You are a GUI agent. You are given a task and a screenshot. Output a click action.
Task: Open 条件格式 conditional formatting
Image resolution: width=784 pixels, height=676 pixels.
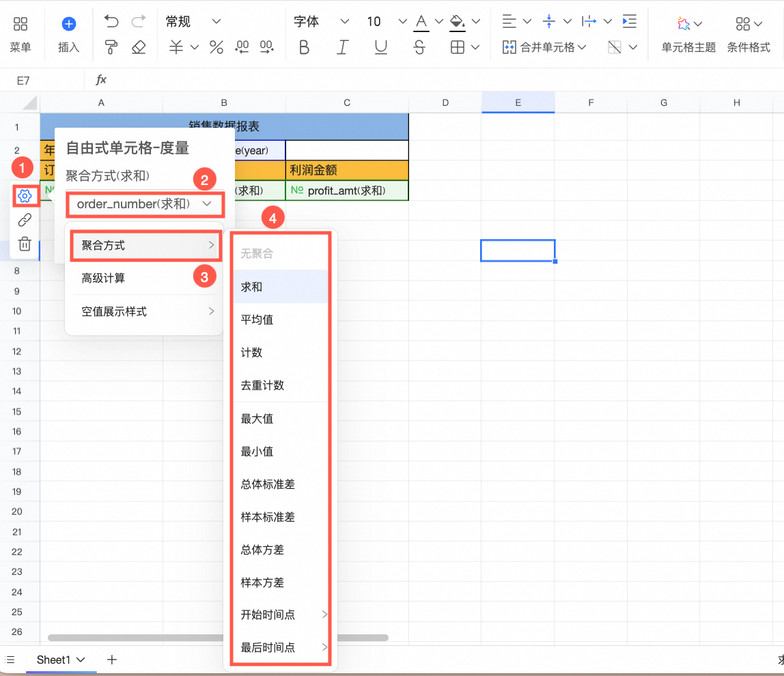[x=748, y=35]
